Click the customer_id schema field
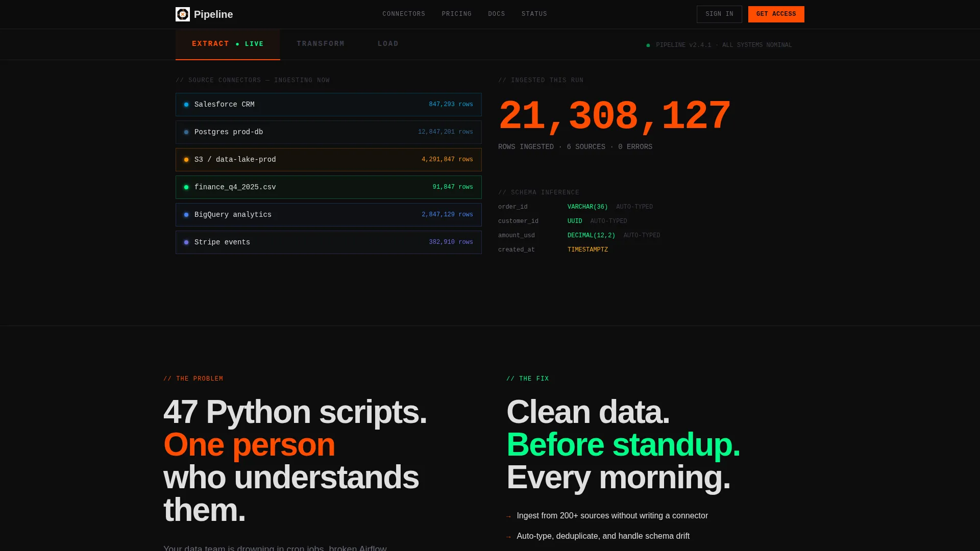Image resolution: width=980 pixels, height=551 pixels. (518, 221)
